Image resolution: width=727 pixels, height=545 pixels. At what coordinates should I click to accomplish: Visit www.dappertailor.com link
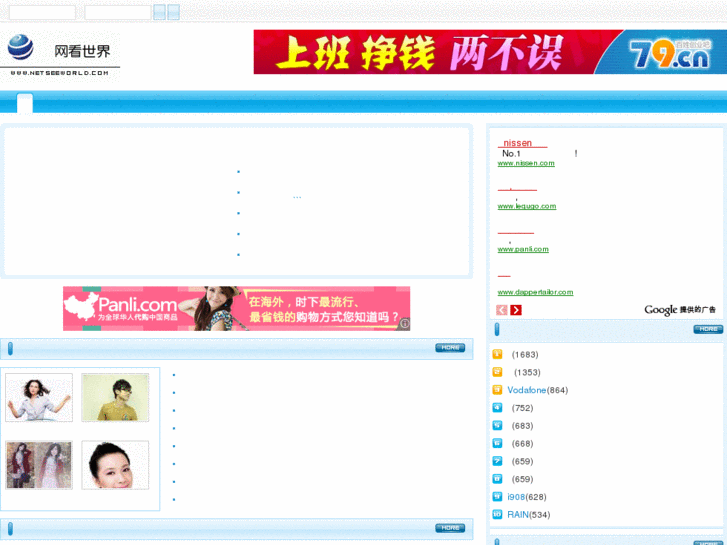point(535,292)
